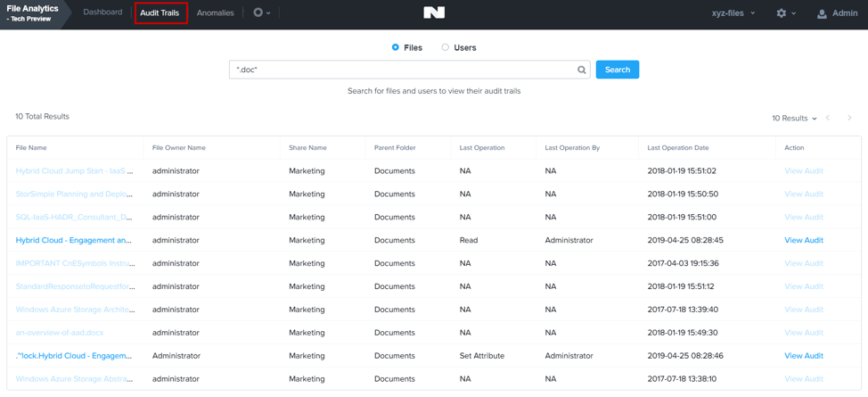Switch to the Dashboard tab
This screenshot has height=397, width=868.
pyautogui.click(x=103, y=12)
